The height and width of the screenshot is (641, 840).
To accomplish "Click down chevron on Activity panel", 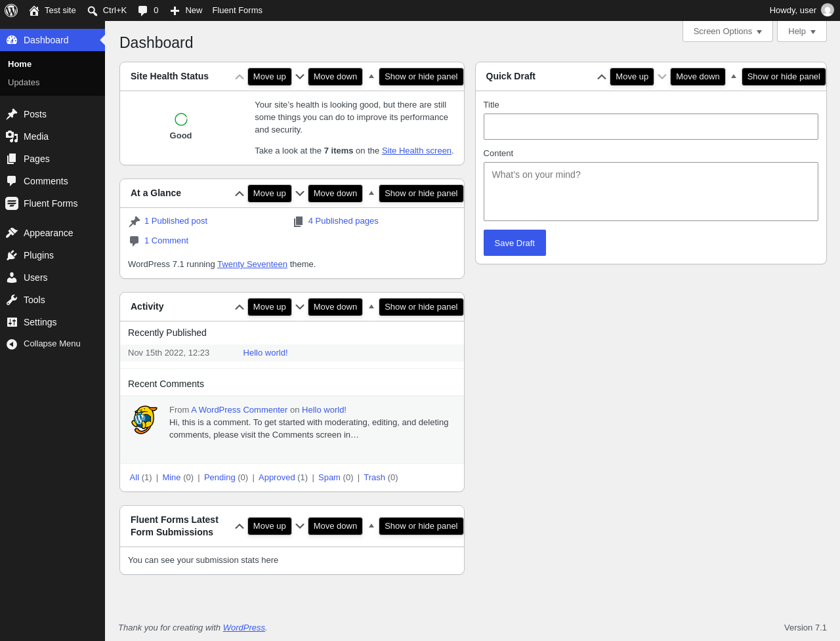I will (300, 307).
